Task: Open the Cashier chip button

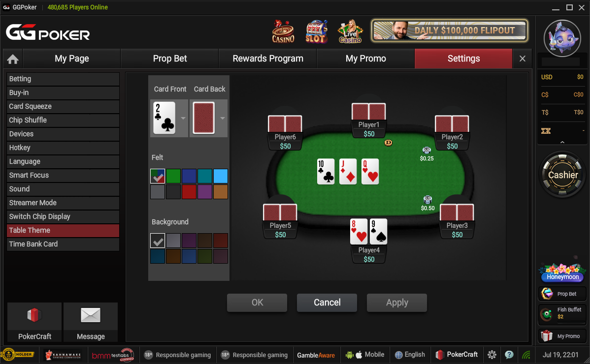Action: click(x=562, y=175)
